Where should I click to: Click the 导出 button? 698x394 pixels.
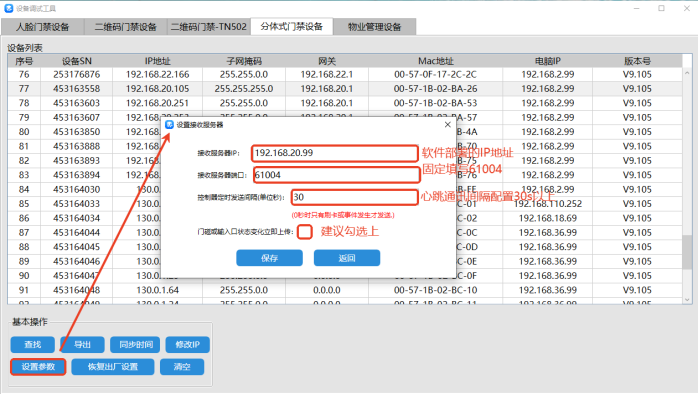pos(82,344)
